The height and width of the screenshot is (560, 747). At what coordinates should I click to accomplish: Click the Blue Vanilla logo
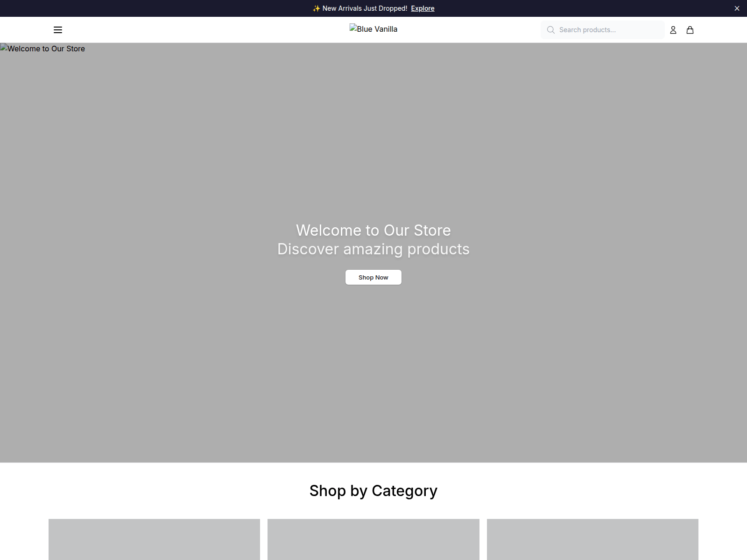click(x=373, y=29)
